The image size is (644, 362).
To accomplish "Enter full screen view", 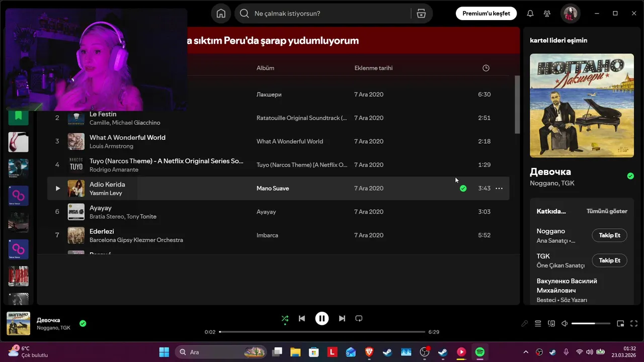I will pyautogui.click(x=634, y=324).
